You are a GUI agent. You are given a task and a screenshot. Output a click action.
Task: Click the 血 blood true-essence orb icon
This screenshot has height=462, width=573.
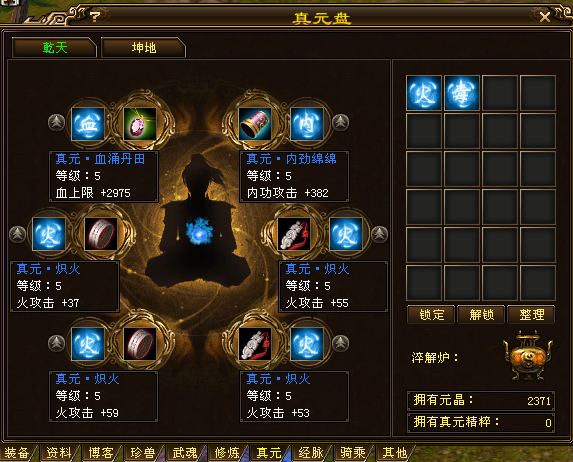click(88, 124)
